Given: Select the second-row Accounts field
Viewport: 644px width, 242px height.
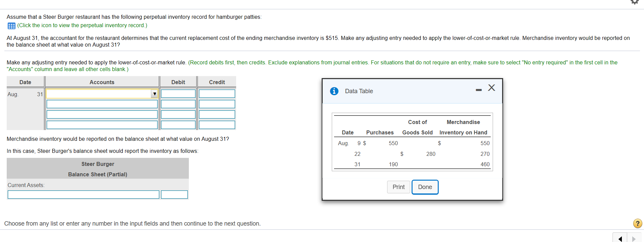Looking at the screenshot, I should (102, 104).
